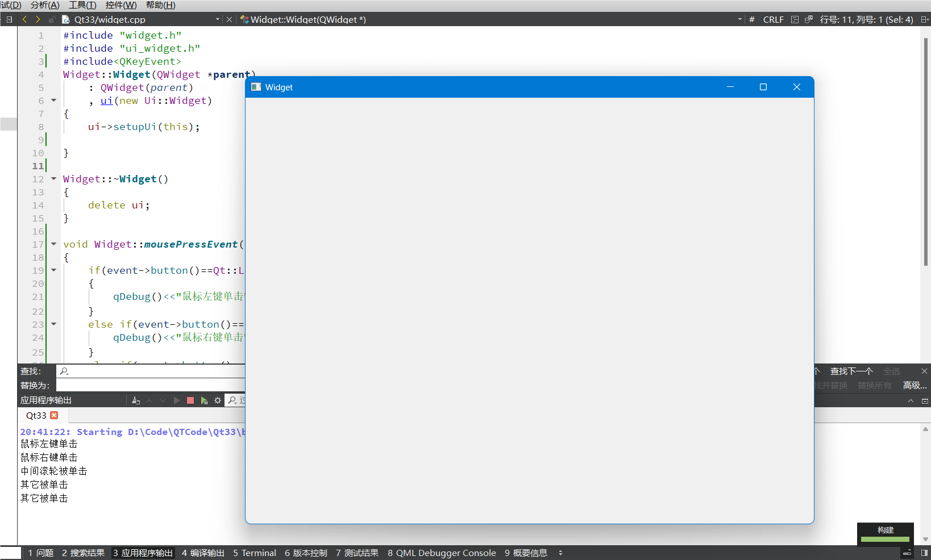The height and width of the screenshot is (560, 931).
Task: Click the CRLF line ending selector
Action: point(773,19)
